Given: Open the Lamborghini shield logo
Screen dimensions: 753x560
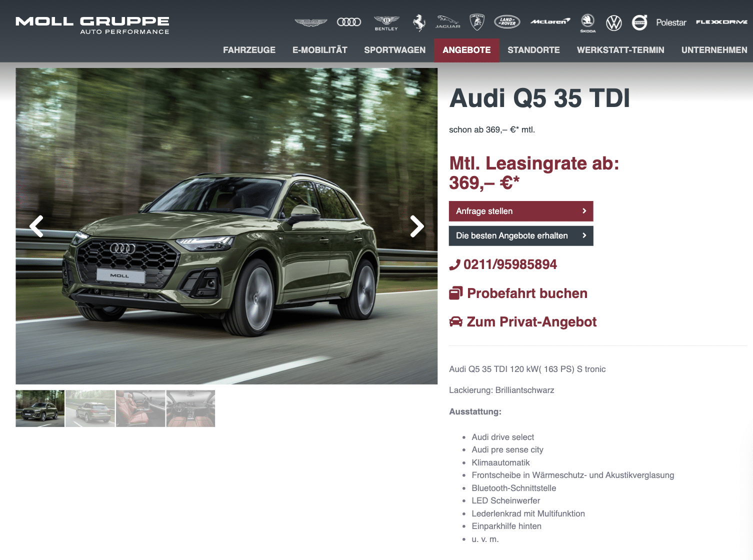Looking at the screenshot, I should tap(477, 22).
